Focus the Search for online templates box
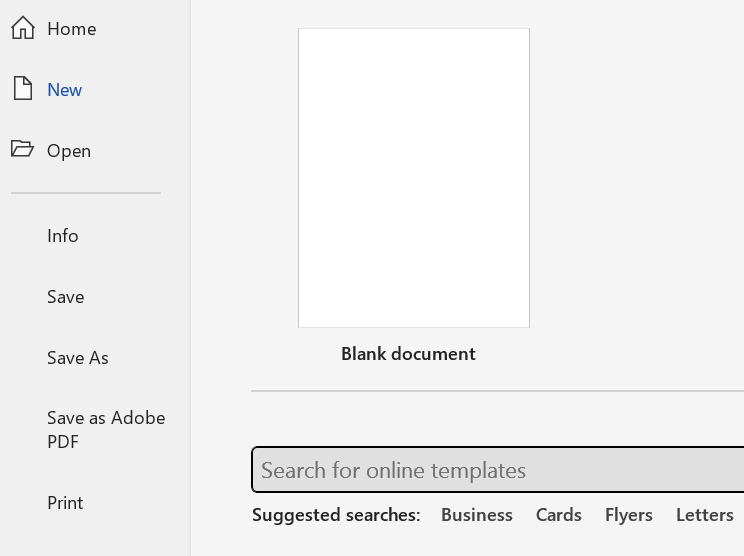Viewport: 744px width, 556px height. pos(497,470)
